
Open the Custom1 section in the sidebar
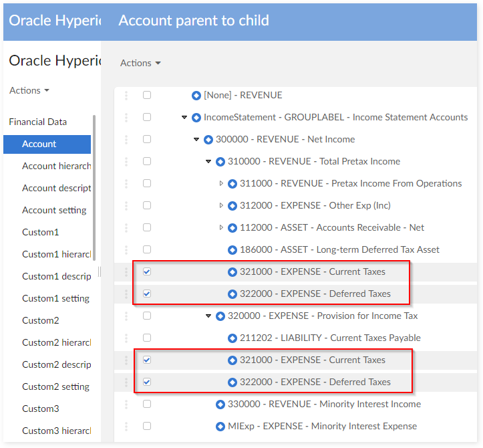[40, 232]
